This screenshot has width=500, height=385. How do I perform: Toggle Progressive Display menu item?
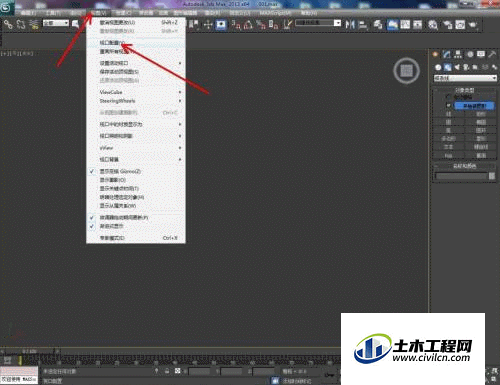coord(136,226)
